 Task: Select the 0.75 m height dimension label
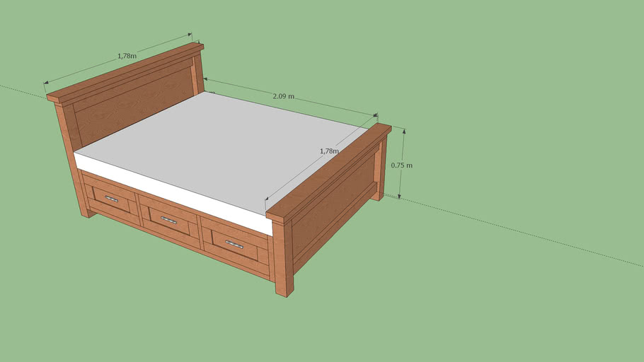tap(401, 165)
